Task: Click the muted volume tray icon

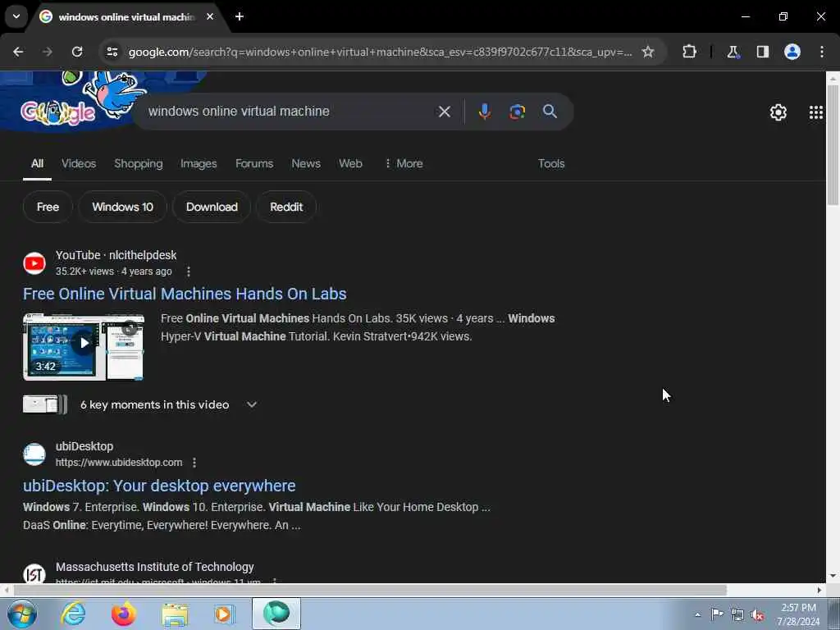Action: (x=757, y=614)
